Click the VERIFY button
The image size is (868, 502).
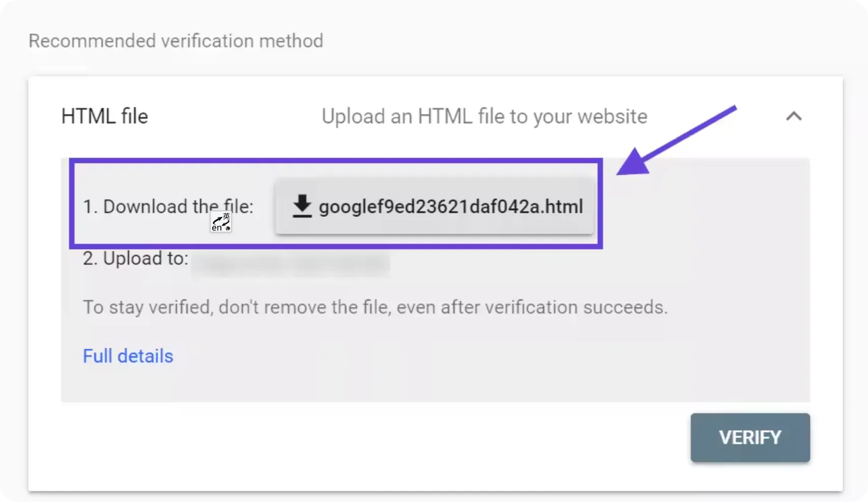[750, 437]
